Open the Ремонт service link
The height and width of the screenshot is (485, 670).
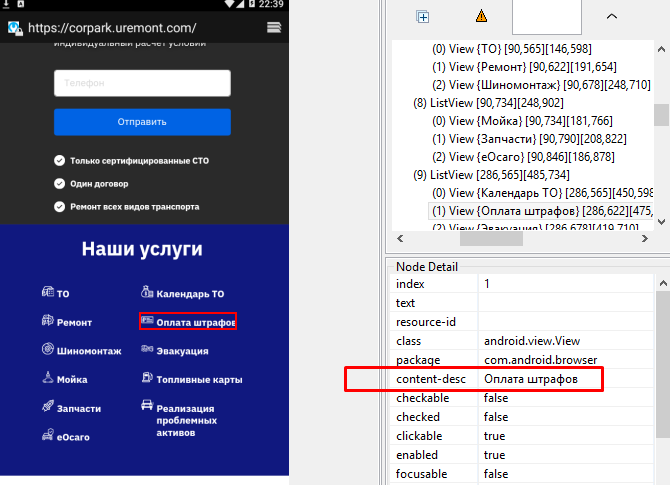click(74, 323)
